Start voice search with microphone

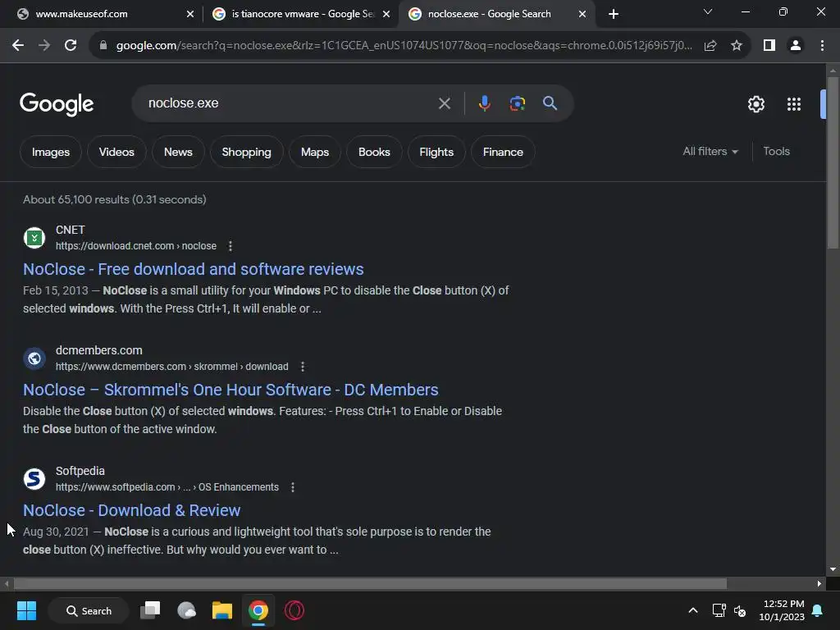click(484, 103)
